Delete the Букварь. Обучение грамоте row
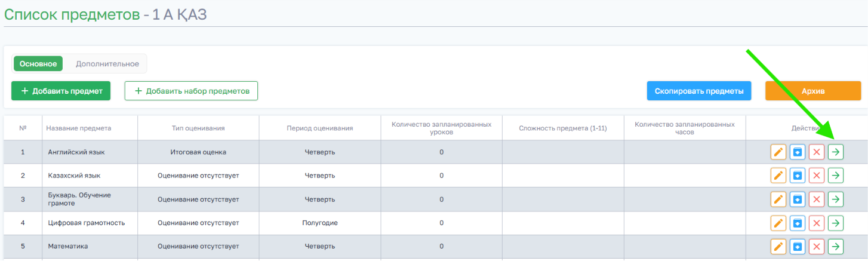 point(817,199)
